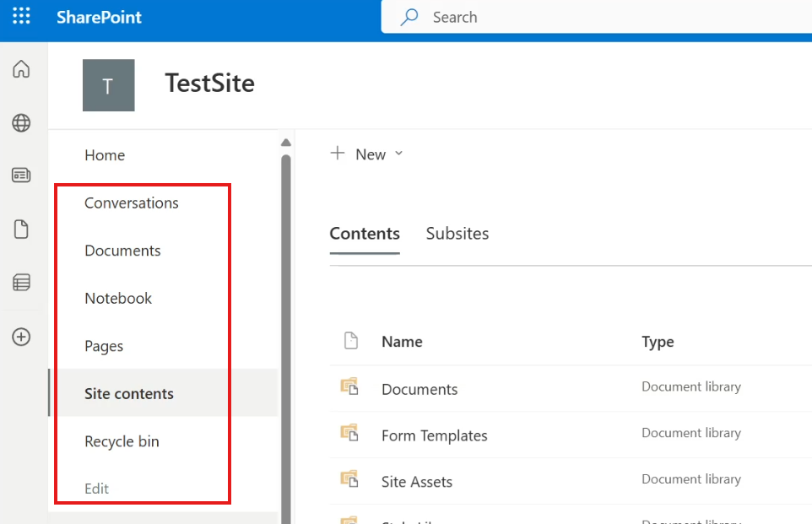Open the app launcher waffle icon
The image size is (812, 524).
[22, 17]
